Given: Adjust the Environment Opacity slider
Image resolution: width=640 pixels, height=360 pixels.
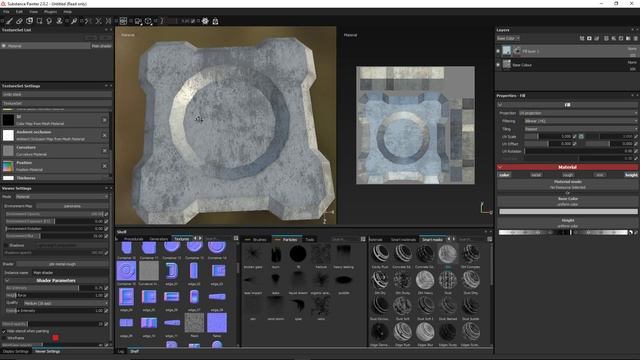Looking at the screenshot, I should pyautogui.click(x=54, y=214).
